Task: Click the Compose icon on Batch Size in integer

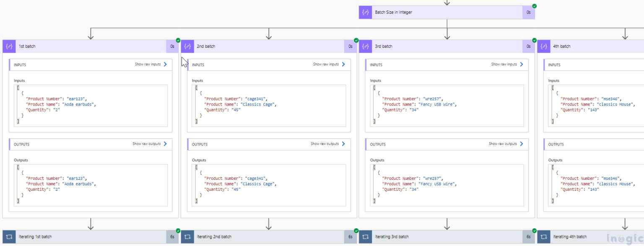Action: coord(365,12)
